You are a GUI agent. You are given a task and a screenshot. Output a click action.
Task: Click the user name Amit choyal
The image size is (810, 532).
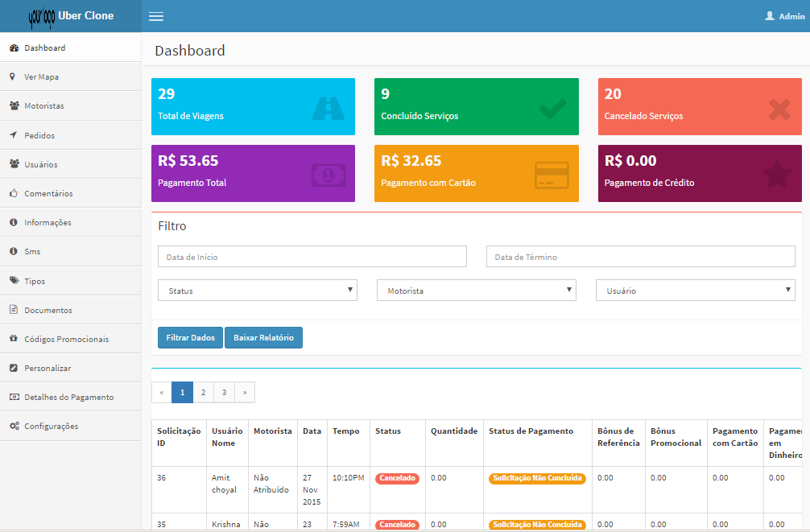pyautogui.click(x=224, y=484)
